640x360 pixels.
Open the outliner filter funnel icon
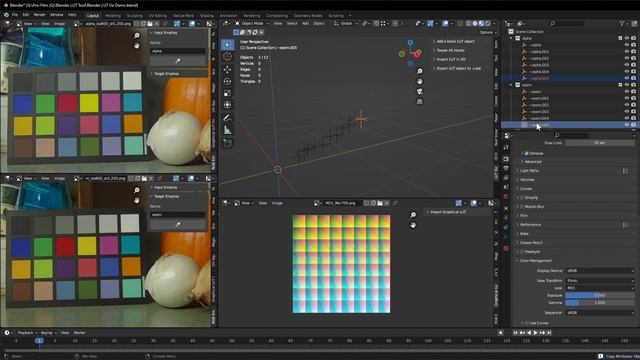[x=622, y=24]
